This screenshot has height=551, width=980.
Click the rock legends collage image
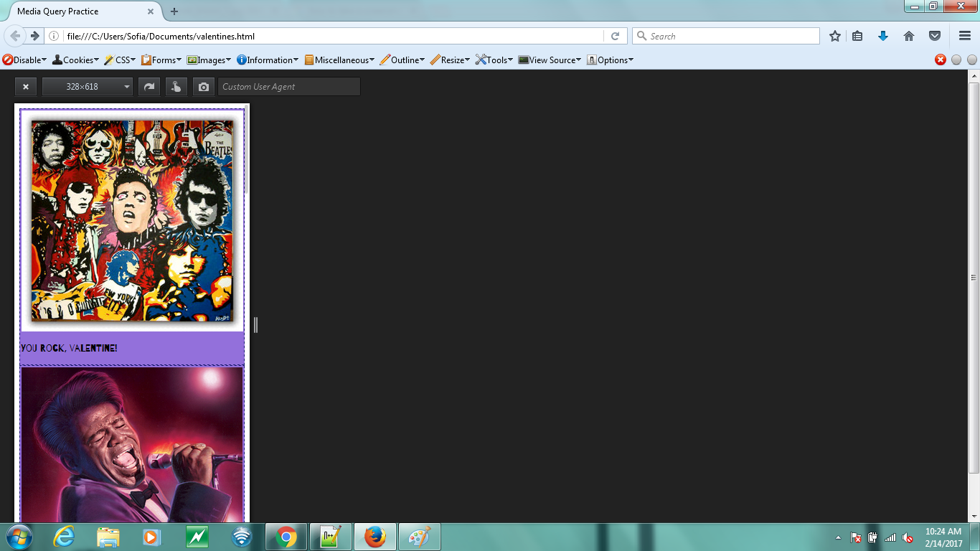(x=132, y=220)
